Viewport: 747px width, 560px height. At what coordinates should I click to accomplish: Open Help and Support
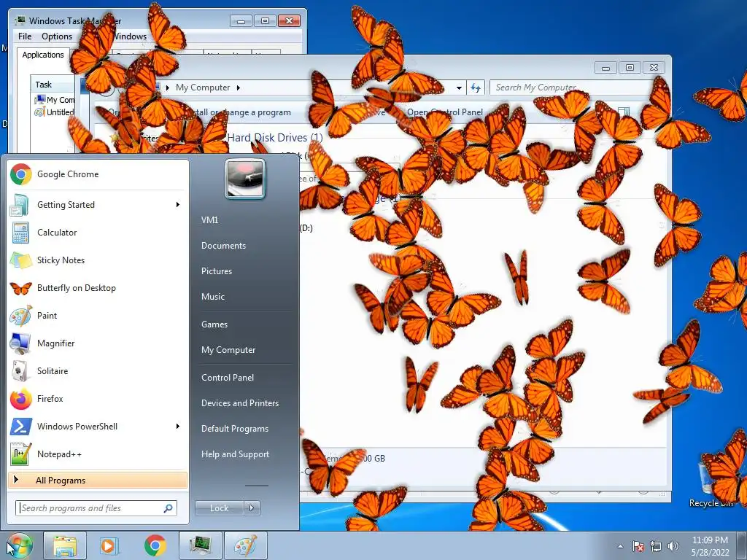click(236, 454)
